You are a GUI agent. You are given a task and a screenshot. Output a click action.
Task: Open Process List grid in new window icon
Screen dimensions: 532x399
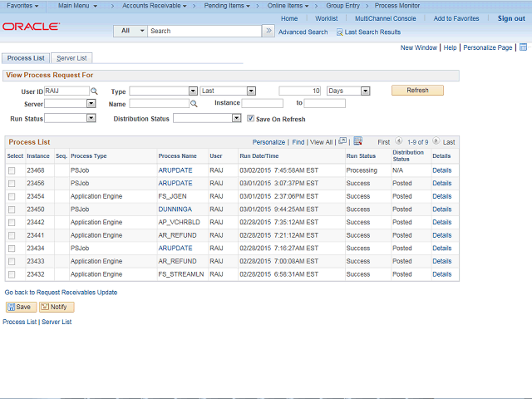(342, 142)
